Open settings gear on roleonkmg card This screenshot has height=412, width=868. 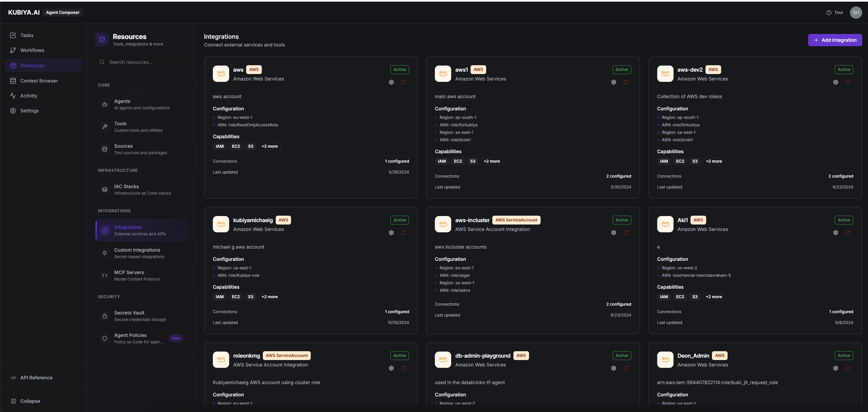(391, 368)
